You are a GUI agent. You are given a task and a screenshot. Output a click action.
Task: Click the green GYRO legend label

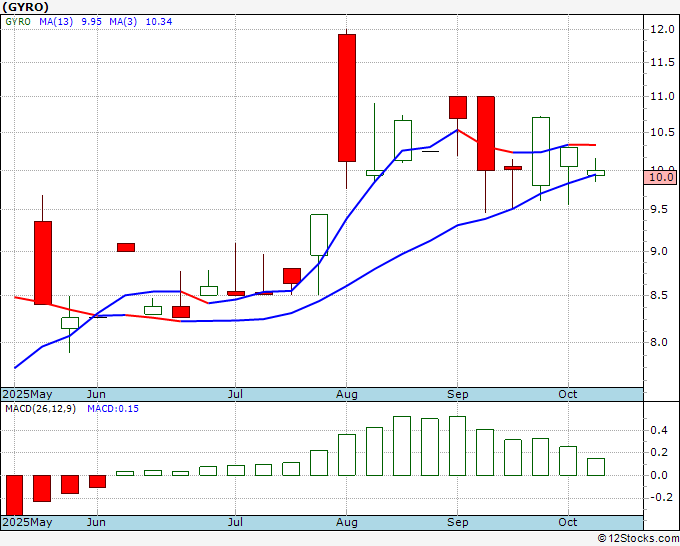point(18,22)
